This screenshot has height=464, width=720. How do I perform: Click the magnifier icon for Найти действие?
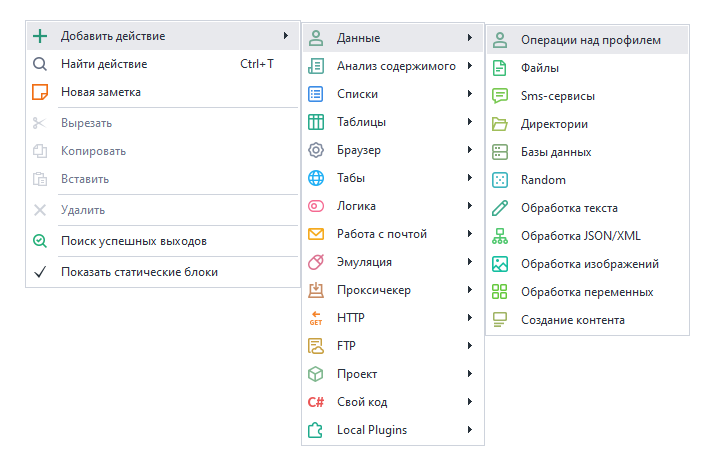(x=40, y=64)
